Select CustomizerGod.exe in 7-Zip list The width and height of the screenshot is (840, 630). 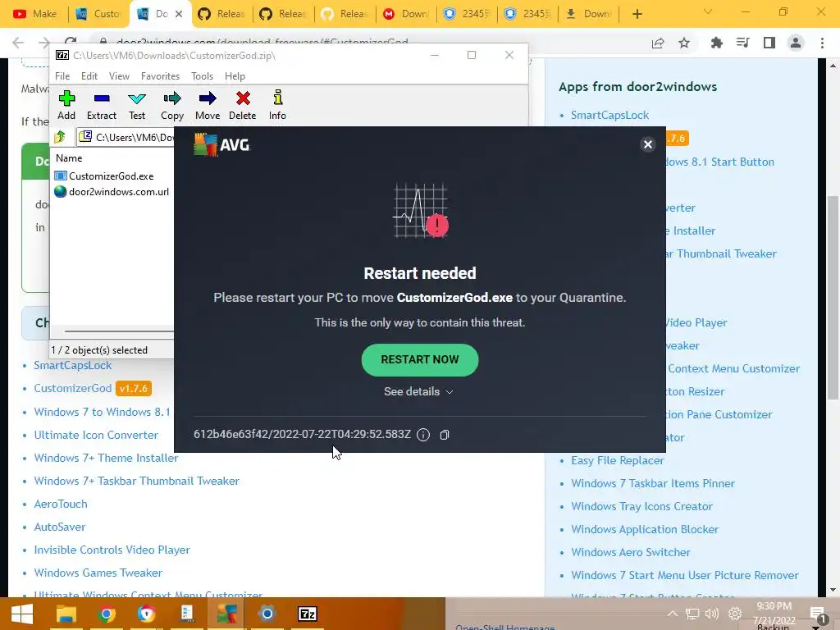pos(112,176)
